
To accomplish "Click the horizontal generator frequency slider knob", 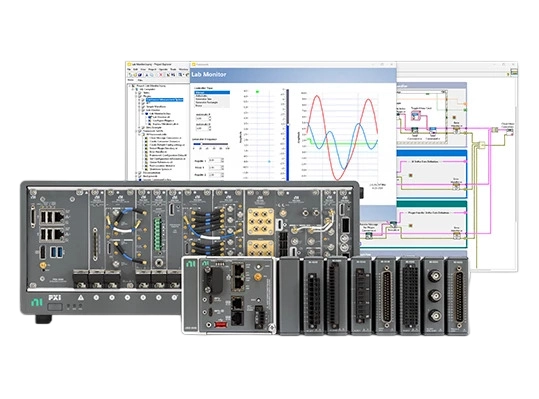I will 200,144.
